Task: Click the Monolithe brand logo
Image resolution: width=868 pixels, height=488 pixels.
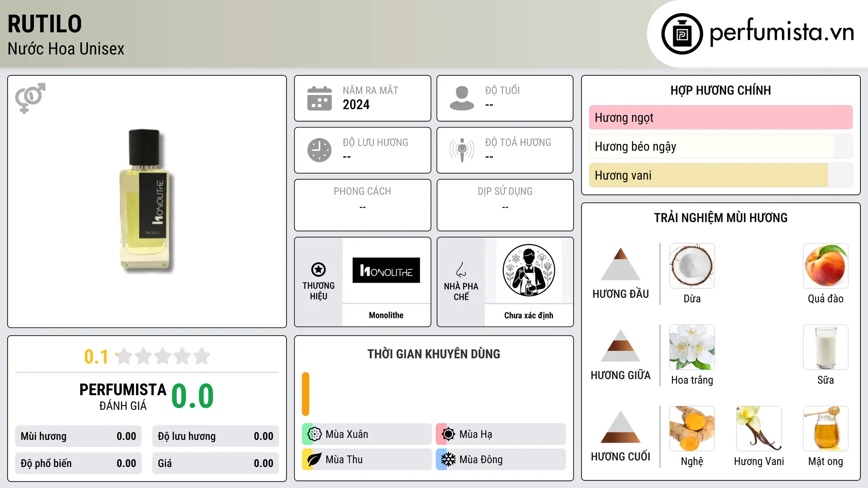Action: 386,270
